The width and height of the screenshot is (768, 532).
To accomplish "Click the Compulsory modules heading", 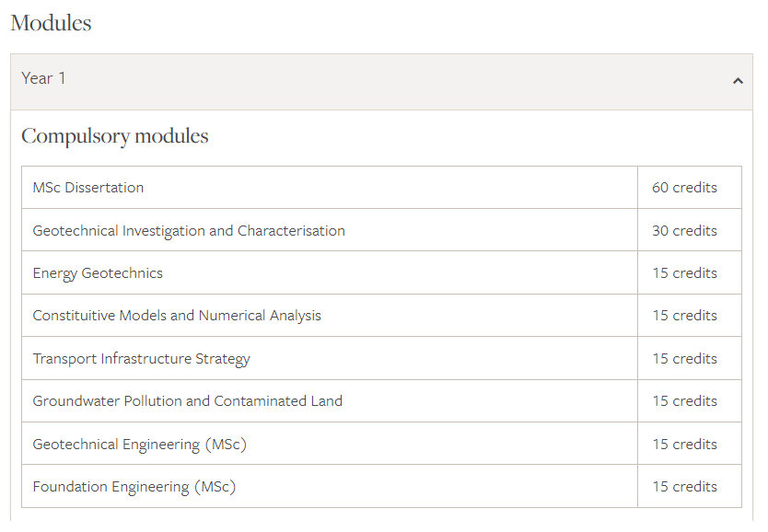I will (115, 136).
